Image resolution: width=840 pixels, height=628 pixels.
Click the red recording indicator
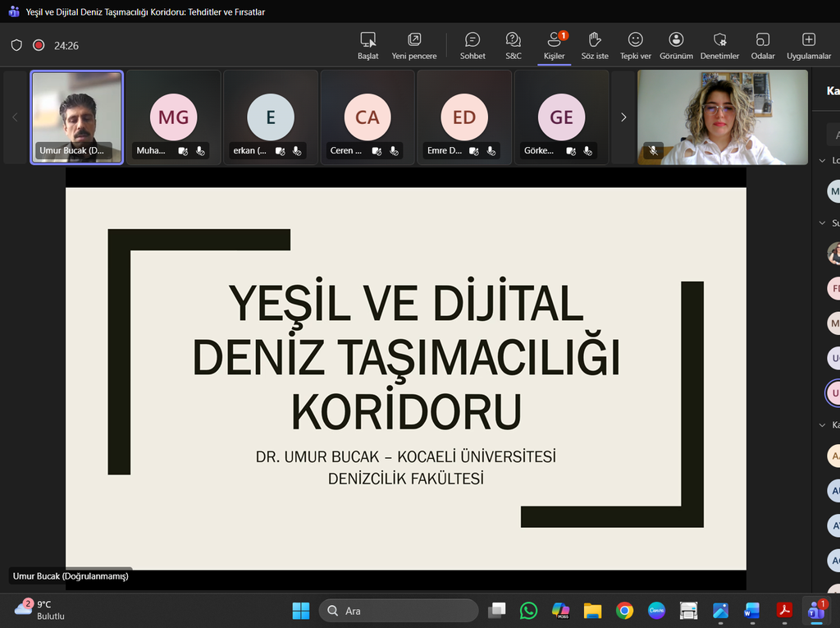click(39, 46)
